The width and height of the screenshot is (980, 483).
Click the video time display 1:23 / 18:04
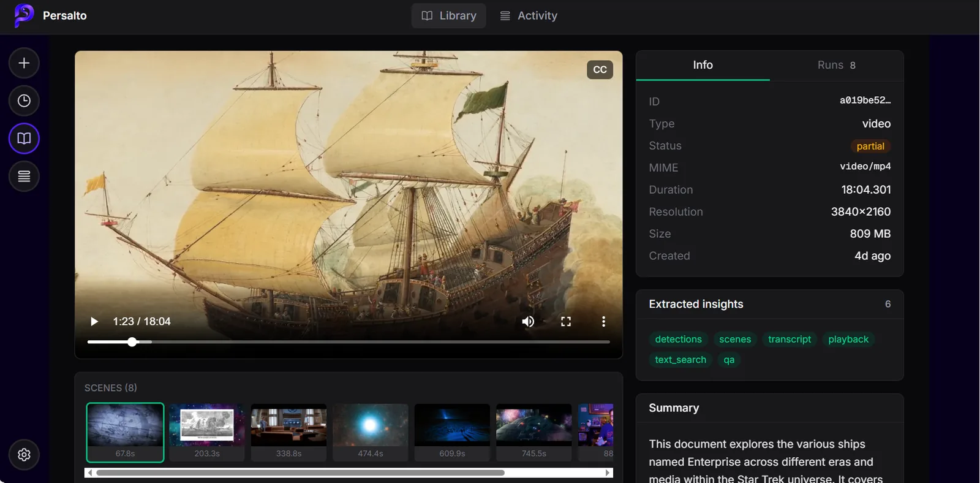click(141, 321)
